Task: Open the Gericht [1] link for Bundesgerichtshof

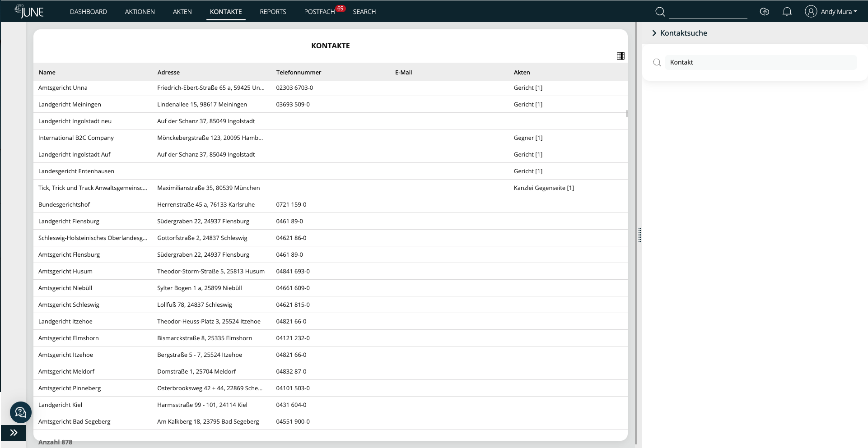Action: (x=528, y=204)
